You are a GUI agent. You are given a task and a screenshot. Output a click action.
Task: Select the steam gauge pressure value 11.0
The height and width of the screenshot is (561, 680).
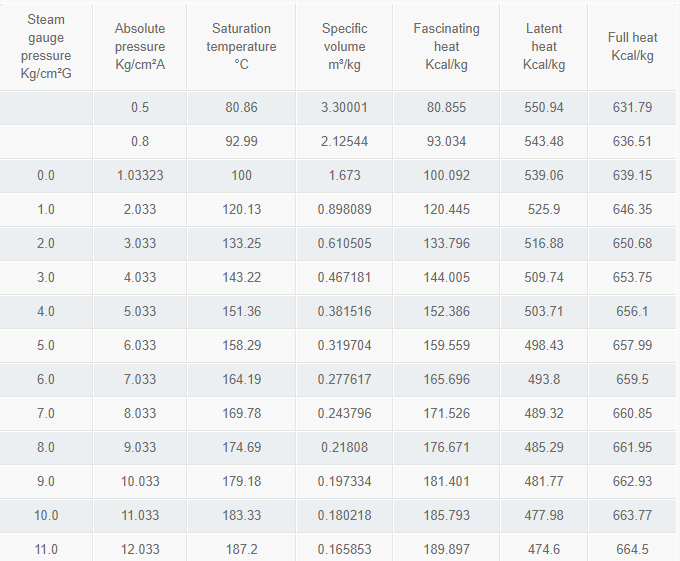(x=46, y=549)
